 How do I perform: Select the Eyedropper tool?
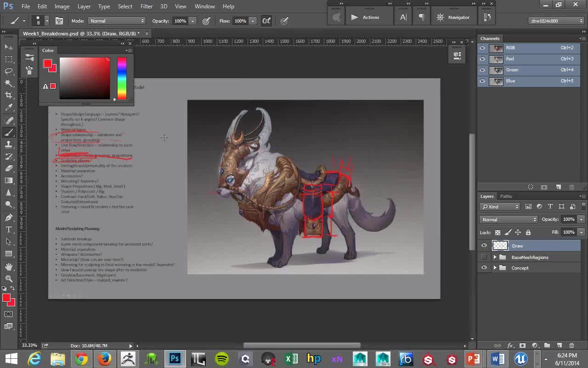tap(9, 108)
